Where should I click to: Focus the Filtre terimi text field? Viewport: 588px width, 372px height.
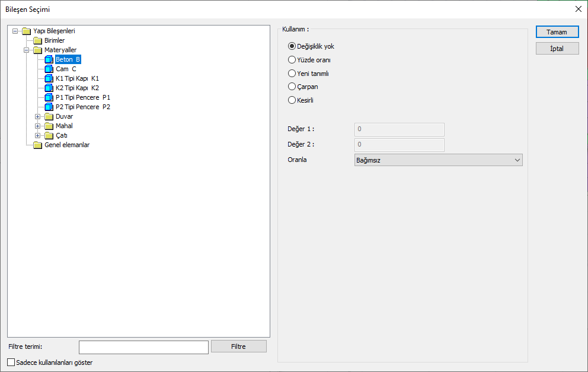[143, 347]
